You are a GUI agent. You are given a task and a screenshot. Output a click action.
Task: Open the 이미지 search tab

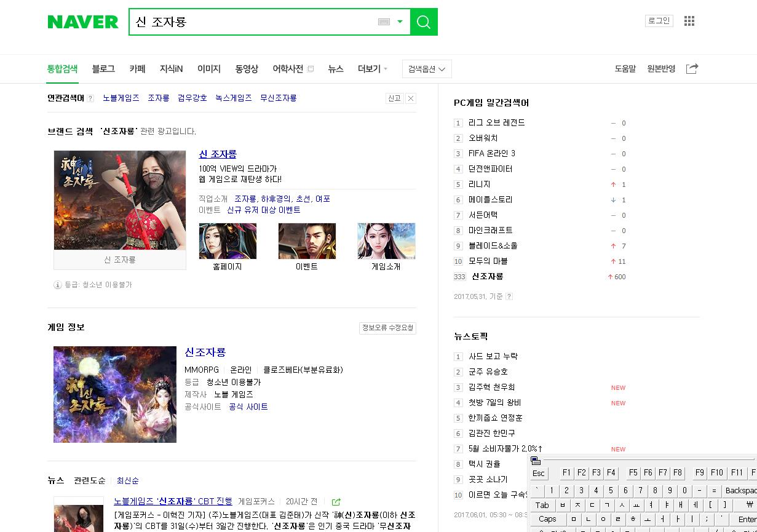pyautogui.click(x=208, y=69)
